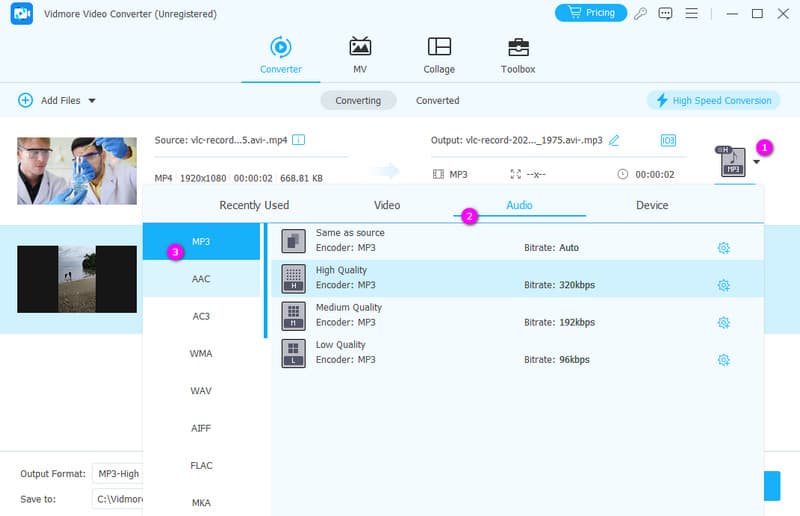Select the FLAC audio format
The width and height of the screenshot is (800, 516).
point(201,465)
